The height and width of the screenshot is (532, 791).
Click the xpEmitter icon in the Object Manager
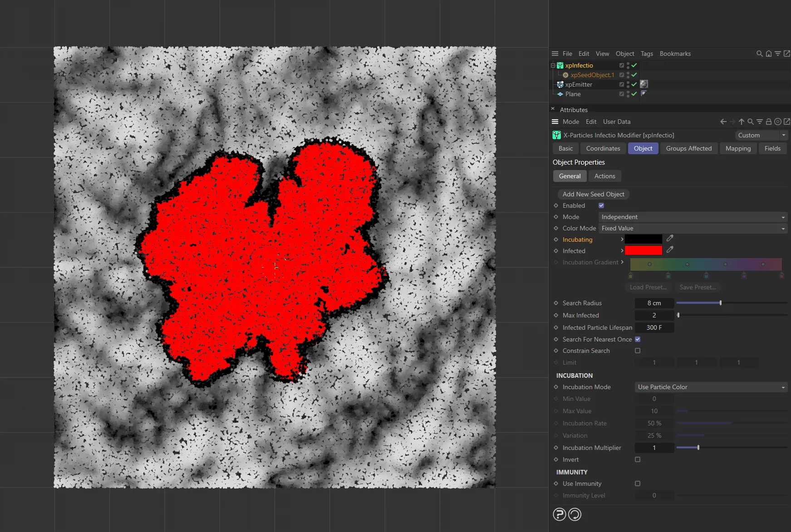point(560,85)
